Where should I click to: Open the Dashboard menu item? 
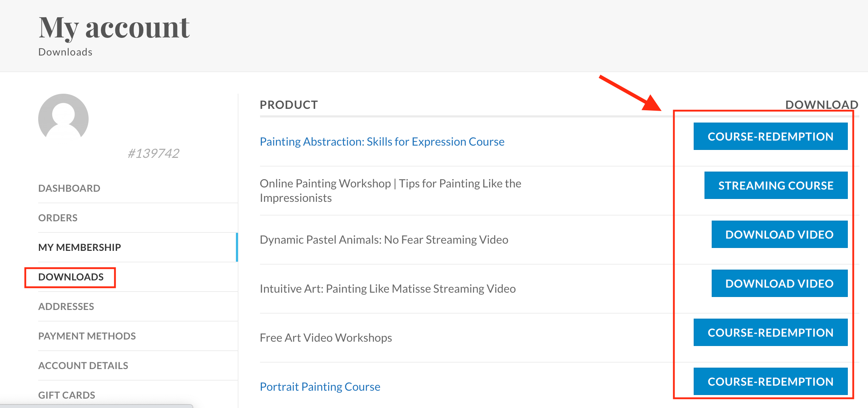click(69, 188)
